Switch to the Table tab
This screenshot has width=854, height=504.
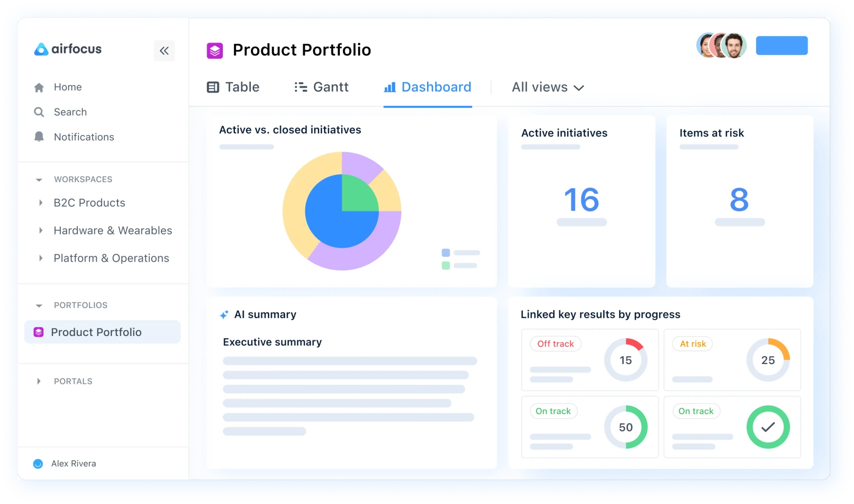(x=242, y=87)
